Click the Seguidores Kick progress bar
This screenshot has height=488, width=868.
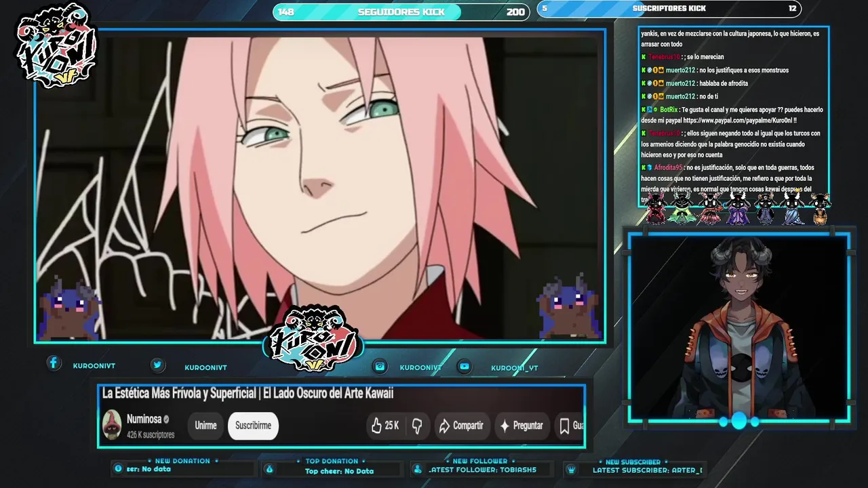(401, 12)
